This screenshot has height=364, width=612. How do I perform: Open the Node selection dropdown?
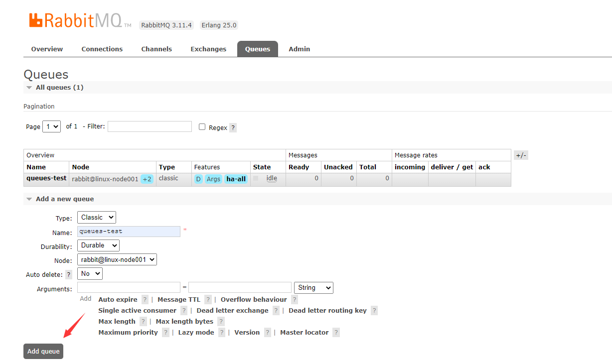(117, 259)
